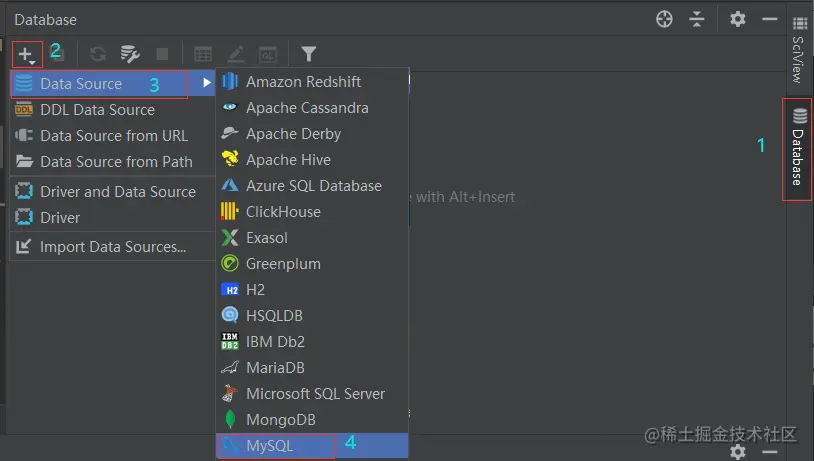Viewport: 814px width, 461px height.
Task: Click the HSQLDB round icon
Action: tap(229, 315)
